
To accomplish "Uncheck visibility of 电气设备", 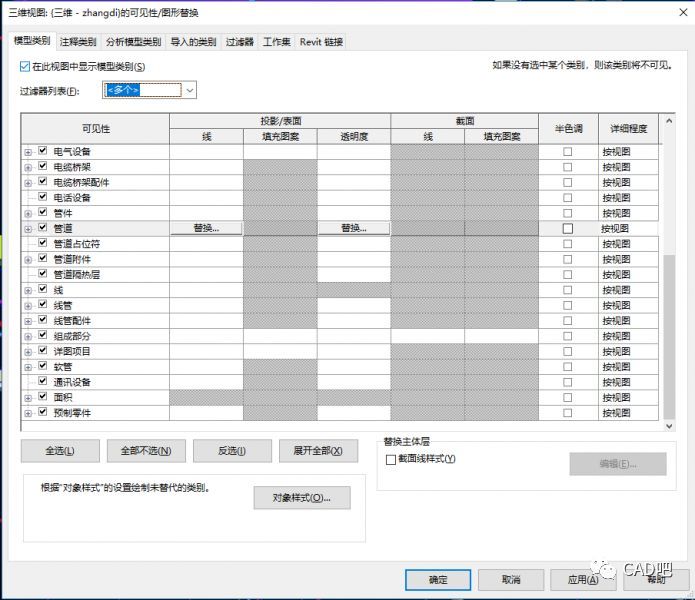I will point(43,151).
